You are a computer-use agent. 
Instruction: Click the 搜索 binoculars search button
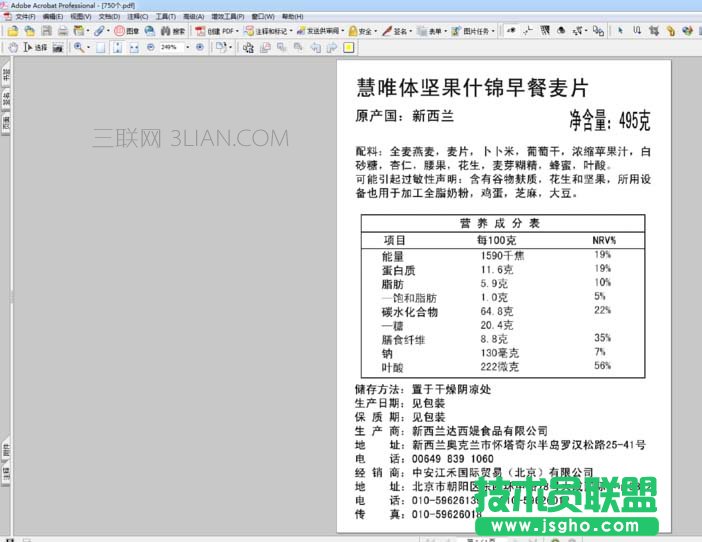pyautogui.click(x=173, y=31)
